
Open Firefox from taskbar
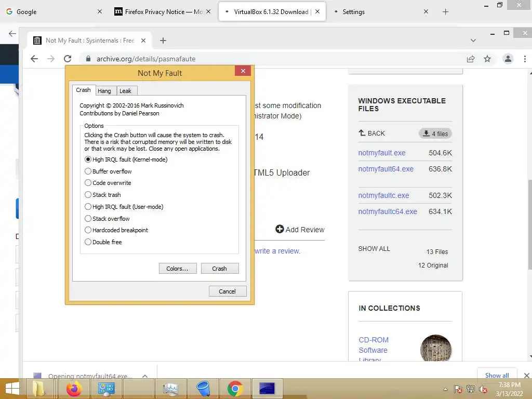coord(74,389)
